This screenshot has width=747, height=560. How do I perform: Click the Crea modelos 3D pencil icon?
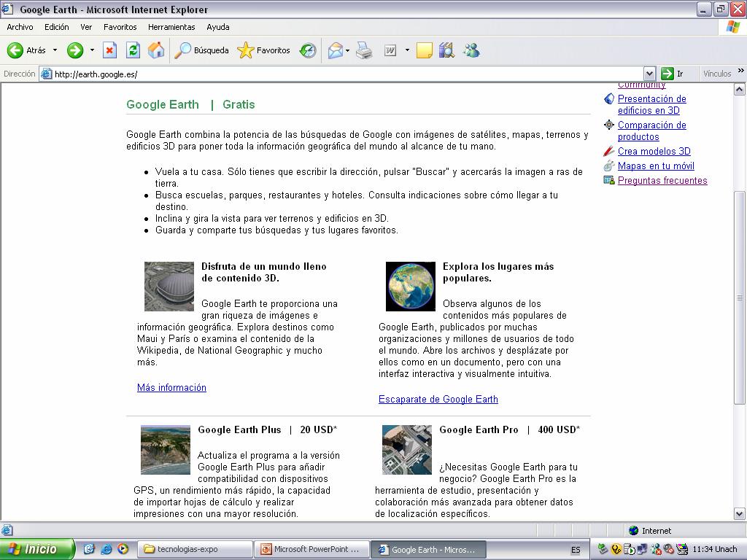pyautogui.click(x=609, y=151)
